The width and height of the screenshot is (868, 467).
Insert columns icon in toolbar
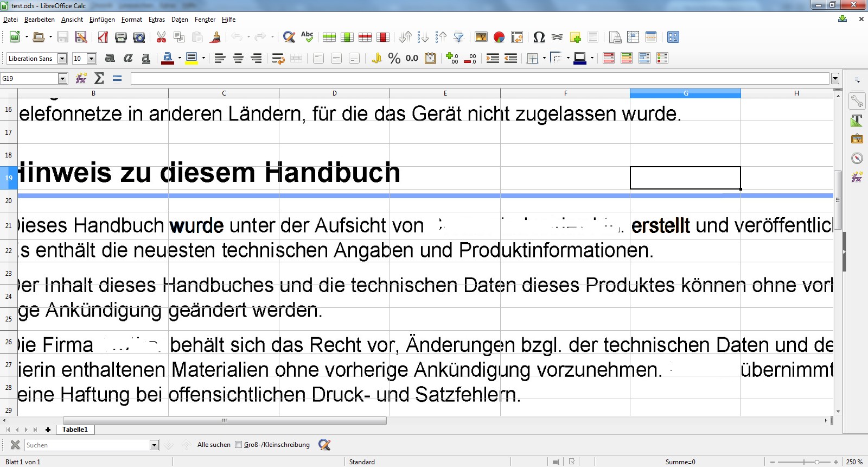(347, 37)
